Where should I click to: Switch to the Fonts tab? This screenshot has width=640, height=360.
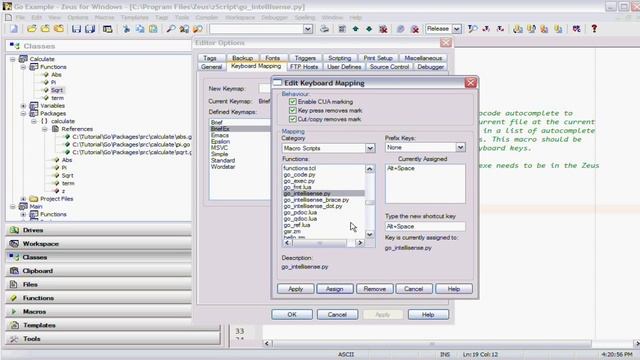pyautogui.click(x=272, y=58)
